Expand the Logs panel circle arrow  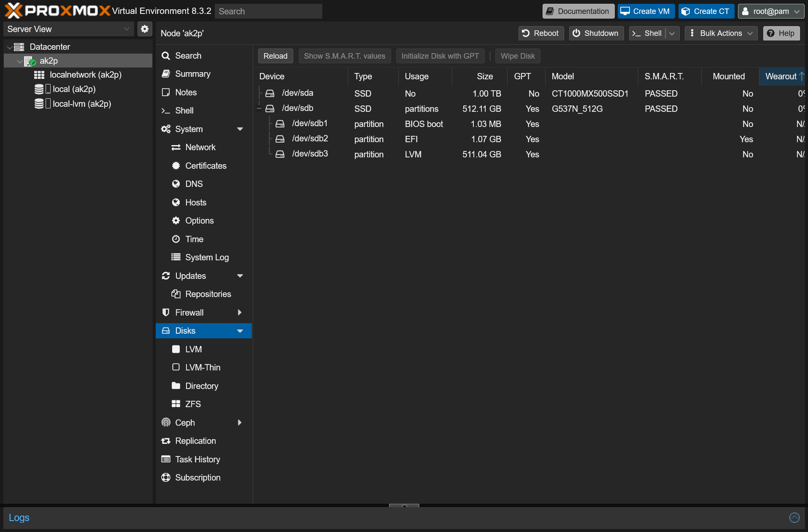[794, 518]
